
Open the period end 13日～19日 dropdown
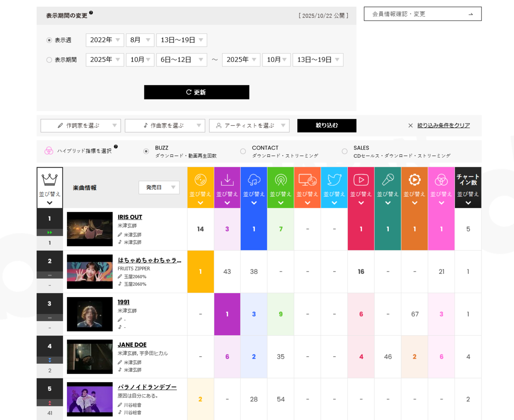click(x=318, y=60)
